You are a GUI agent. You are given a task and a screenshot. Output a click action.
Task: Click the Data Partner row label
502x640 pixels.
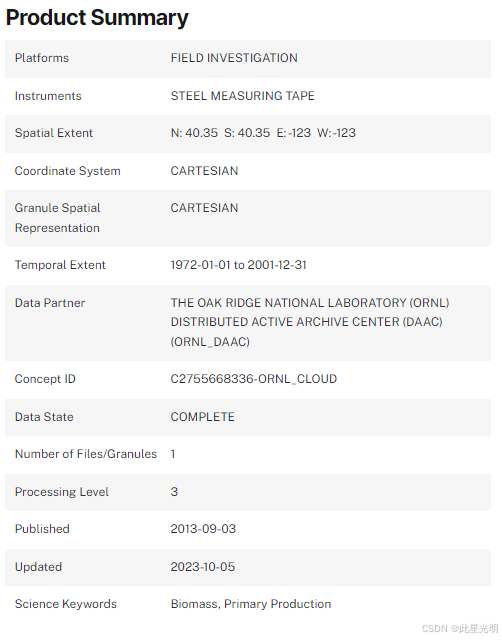tap(50, 303)
